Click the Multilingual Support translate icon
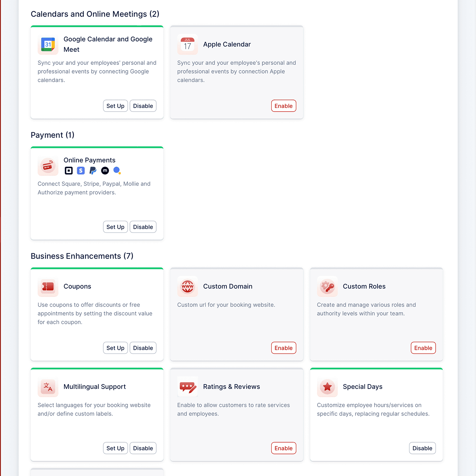The image size is (476, 476). pos(48,386)
